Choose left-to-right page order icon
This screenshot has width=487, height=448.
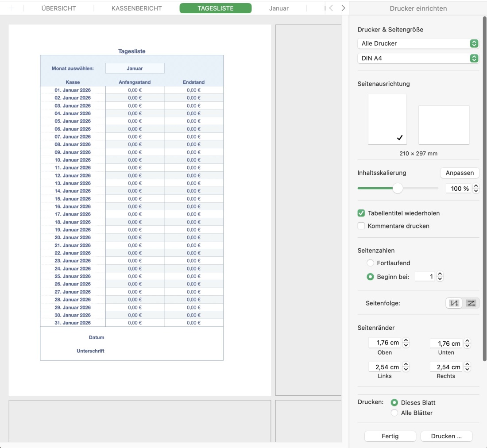[471, 303]
